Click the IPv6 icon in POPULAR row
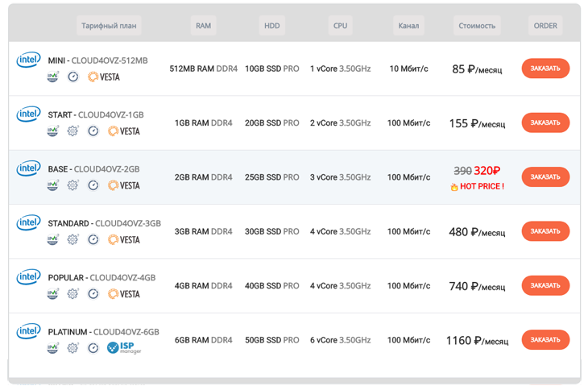The image size is (588, 386). (x=52, y=294)
